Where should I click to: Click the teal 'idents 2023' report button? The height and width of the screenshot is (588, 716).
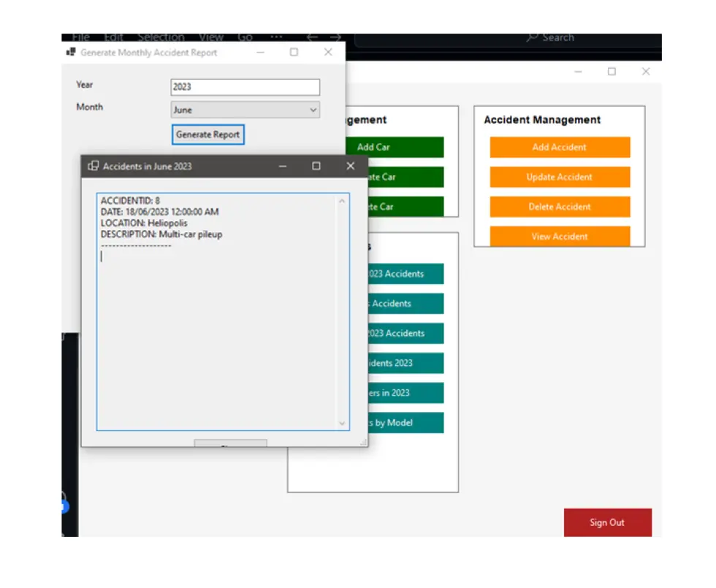pyautogui.click(x=405, y=363)
